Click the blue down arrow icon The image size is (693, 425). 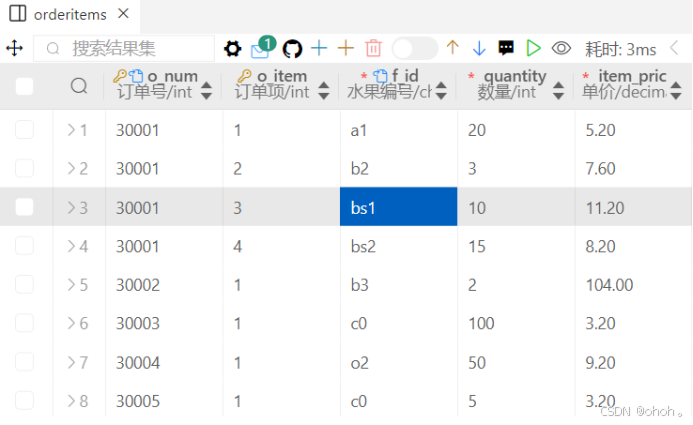(x=479, y=48)
